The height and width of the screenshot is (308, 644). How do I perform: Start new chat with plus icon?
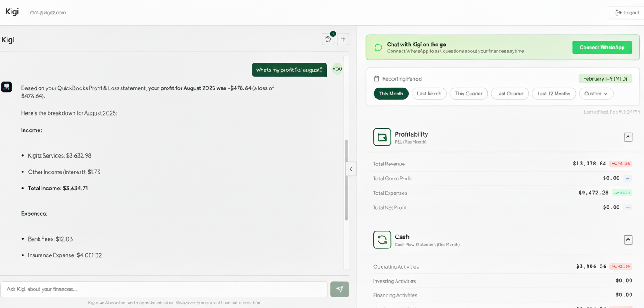tap(343, 39)
